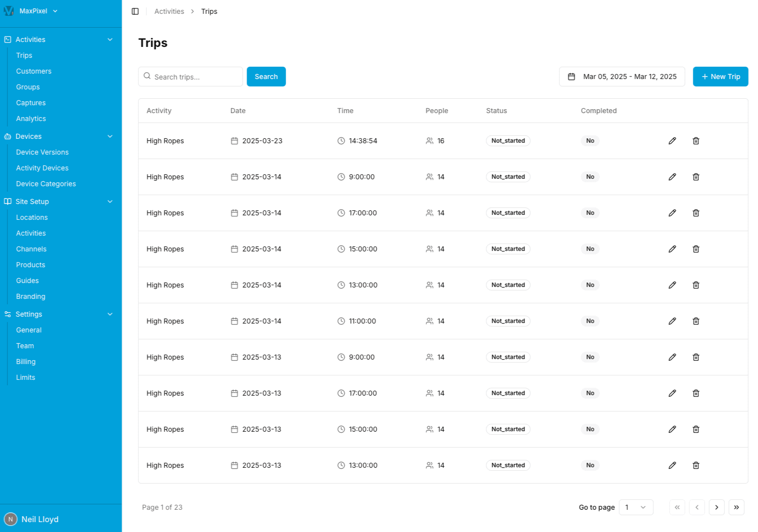Click trash icon for 2025-03-14 11:00:00 trip
The height and width of the screenshot is (532, 758).
click(696, 321)
